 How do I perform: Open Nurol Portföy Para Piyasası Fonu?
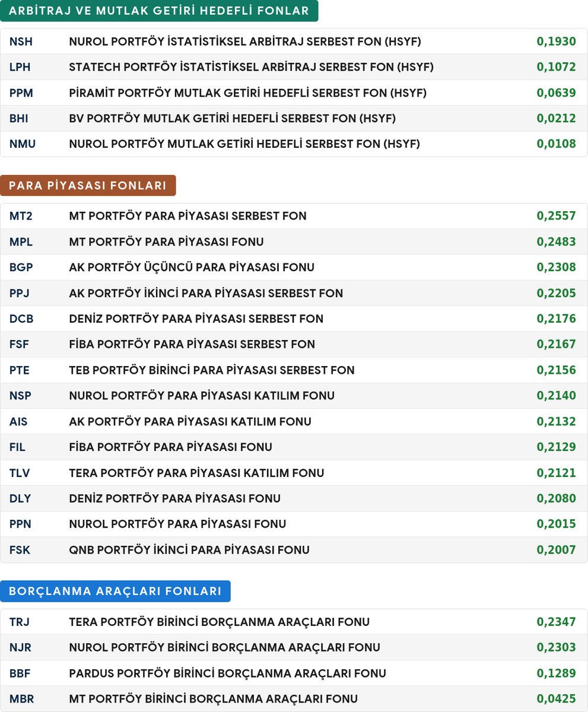pos(177,525)
